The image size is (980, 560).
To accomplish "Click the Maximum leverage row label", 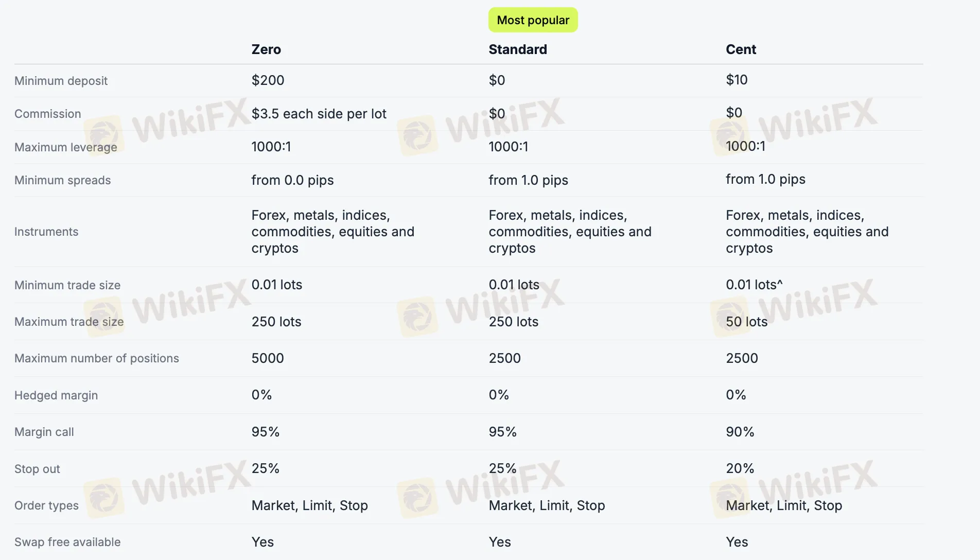I will coord(65,147).
